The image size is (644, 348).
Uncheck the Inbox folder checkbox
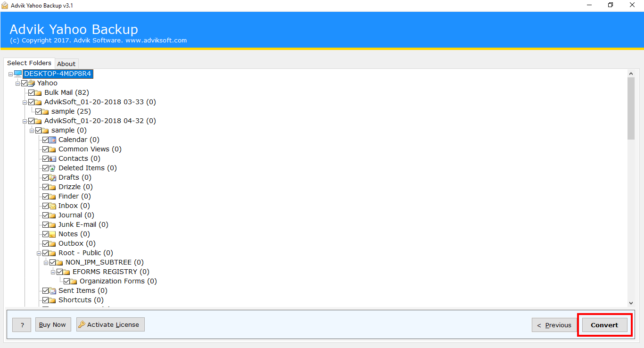[47, 206]
